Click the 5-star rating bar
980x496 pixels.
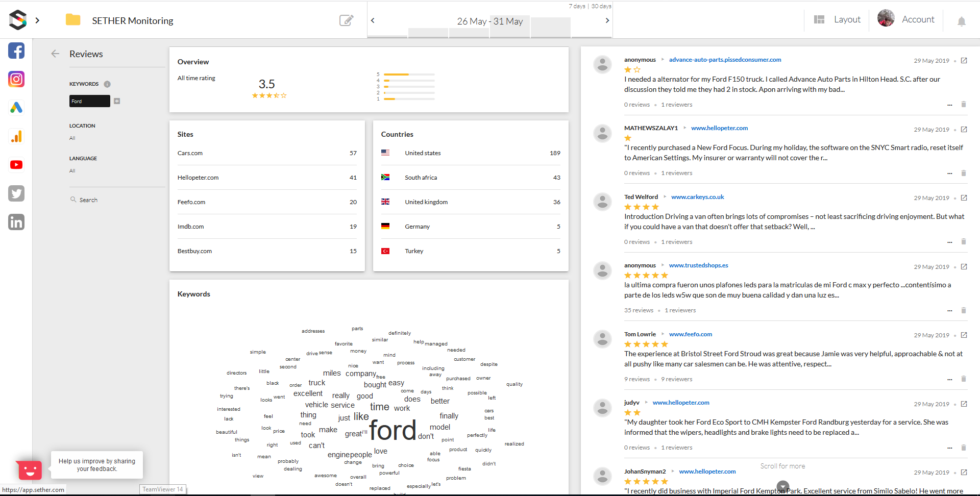(x=409, y=75)
